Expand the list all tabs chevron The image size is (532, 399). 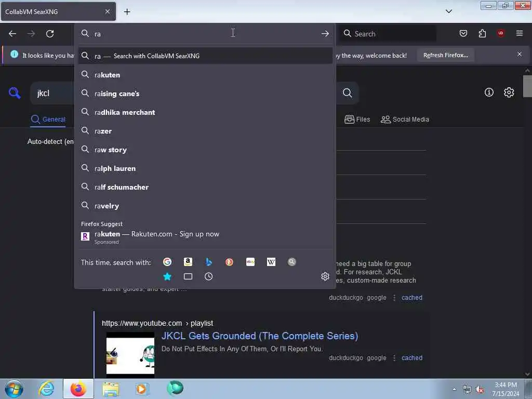point(449,11)
